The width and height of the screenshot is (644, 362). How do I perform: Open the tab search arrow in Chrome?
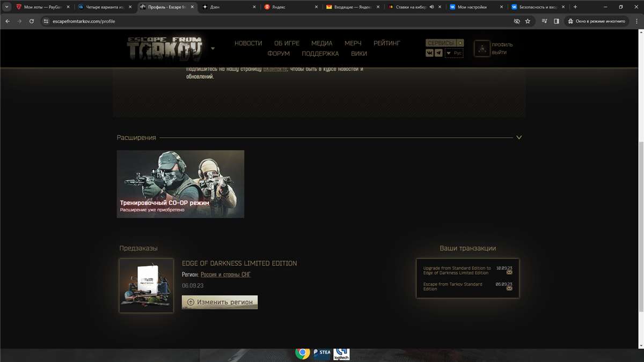pyautogui.click(x=7, y=7)
